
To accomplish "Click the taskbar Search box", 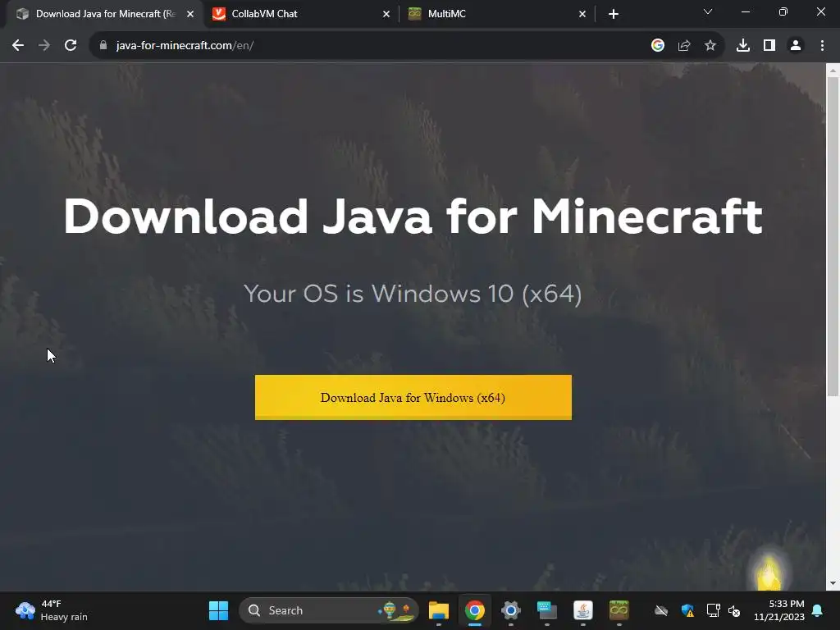I will 328,610.
